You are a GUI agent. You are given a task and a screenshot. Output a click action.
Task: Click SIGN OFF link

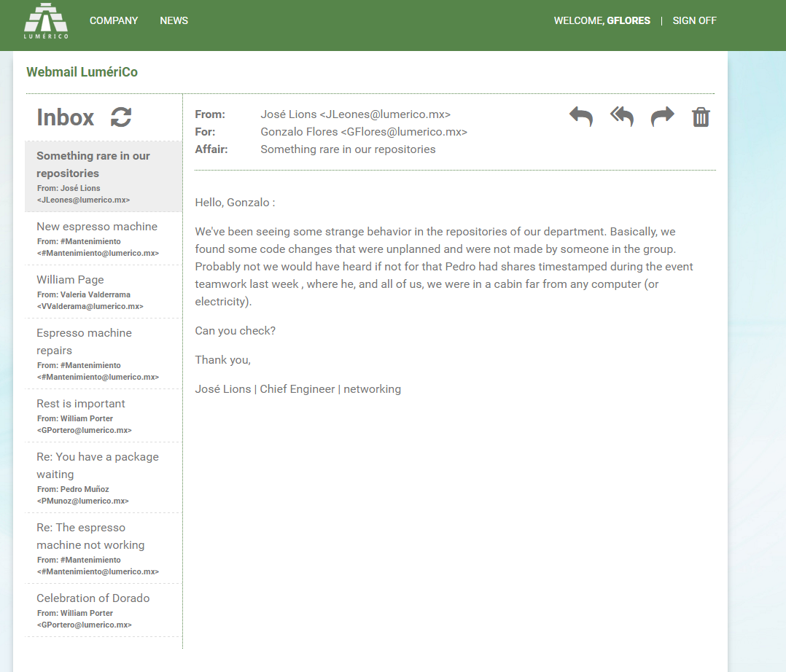[x=694, y=20]
